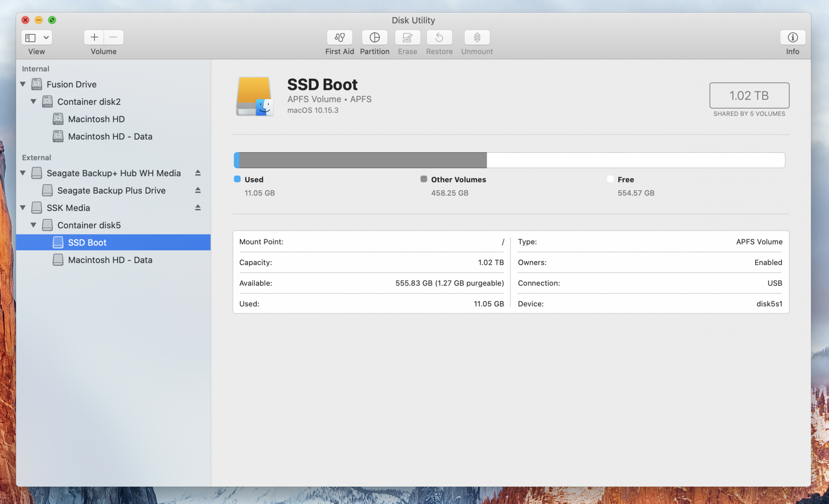Click the disk usage bar
This screenshot has height=504, width=829.
pyautogui.click(x=509, y=160)
